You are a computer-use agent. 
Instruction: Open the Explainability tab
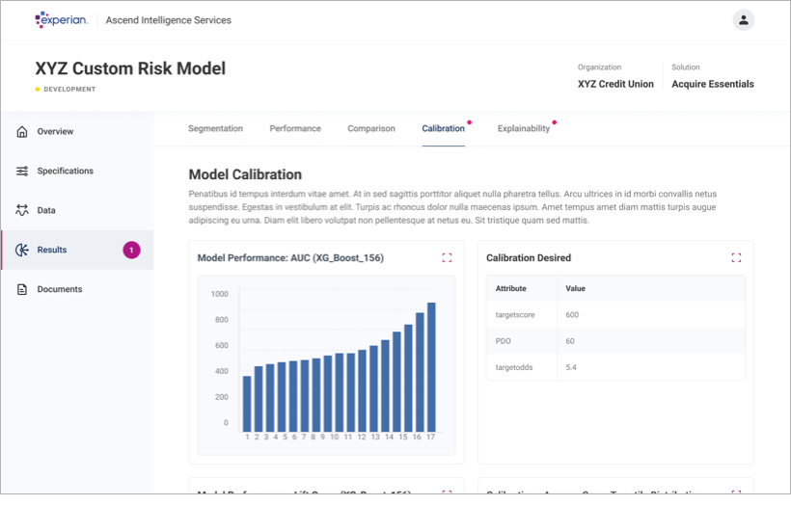click(523, 128)
